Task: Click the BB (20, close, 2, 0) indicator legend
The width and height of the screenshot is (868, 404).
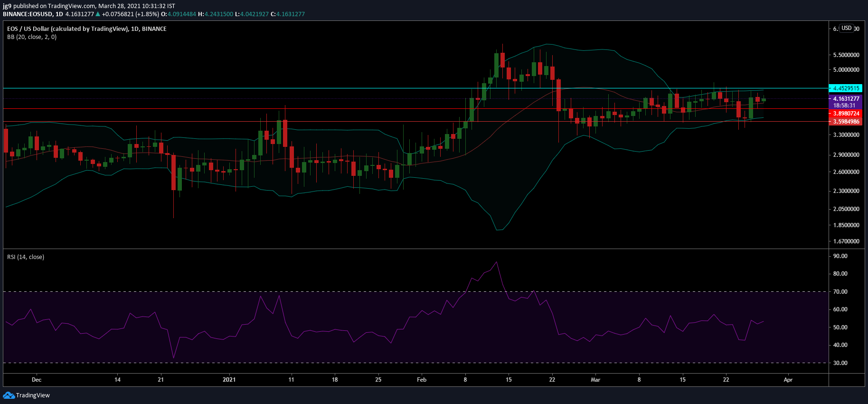Action: point(32,37)
